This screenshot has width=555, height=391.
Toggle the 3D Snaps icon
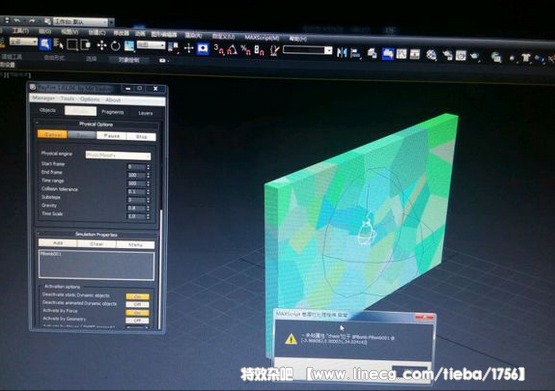(x=219, y=50)
